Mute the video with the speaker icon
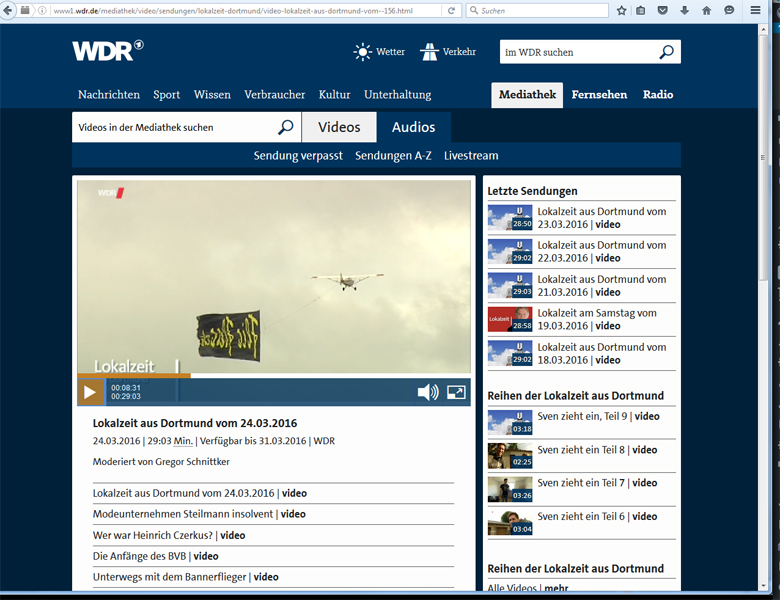Viewport: 780px width, 600px height. [x=428, y=392]
